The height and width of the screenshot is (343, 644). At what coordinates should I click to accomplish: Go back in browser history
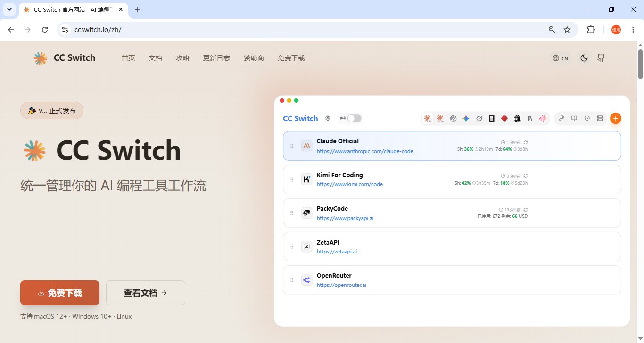(11, 30)
